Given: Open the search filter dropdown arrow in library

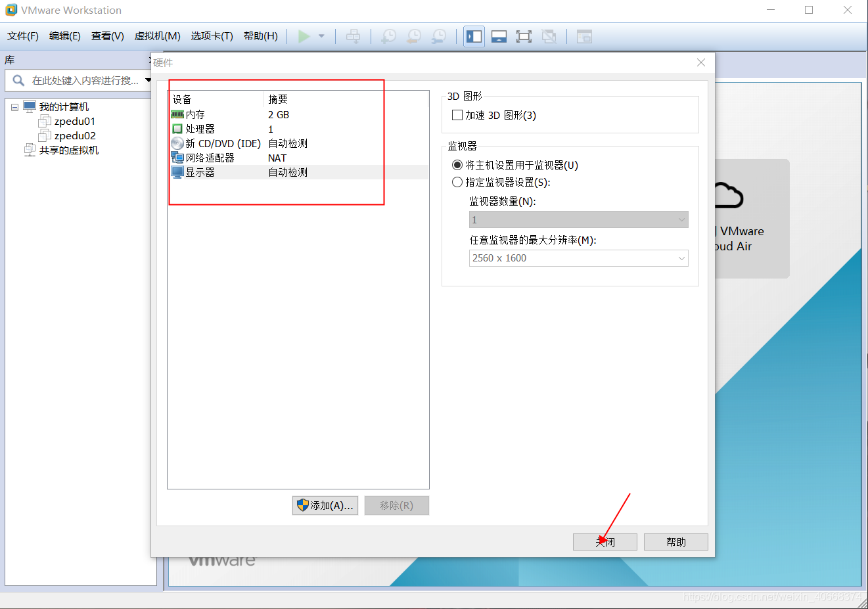Looking at the screenshot, I should [x=148, y=80].
